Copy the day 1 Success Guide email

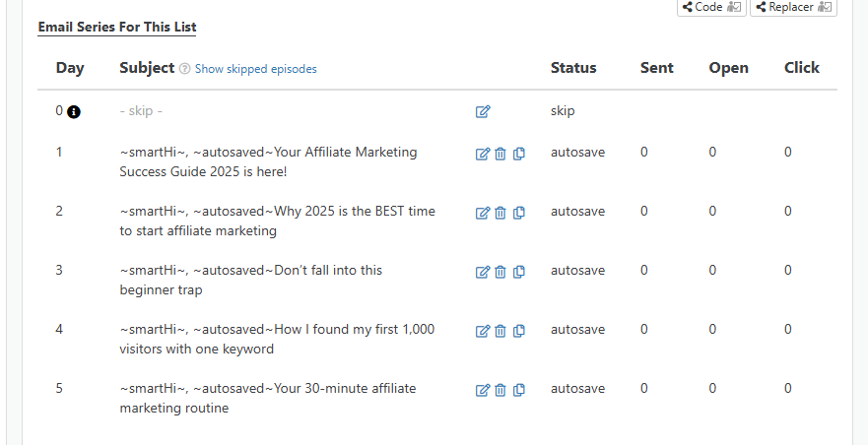point(519,154)
